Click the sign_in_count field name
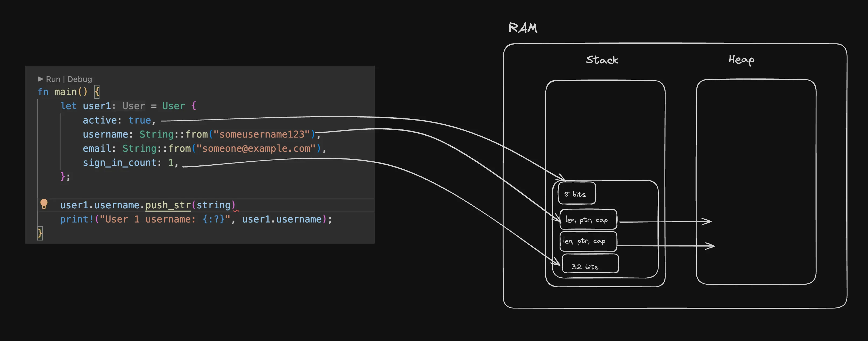Screen dimensions: 868x341 (120, 163)
